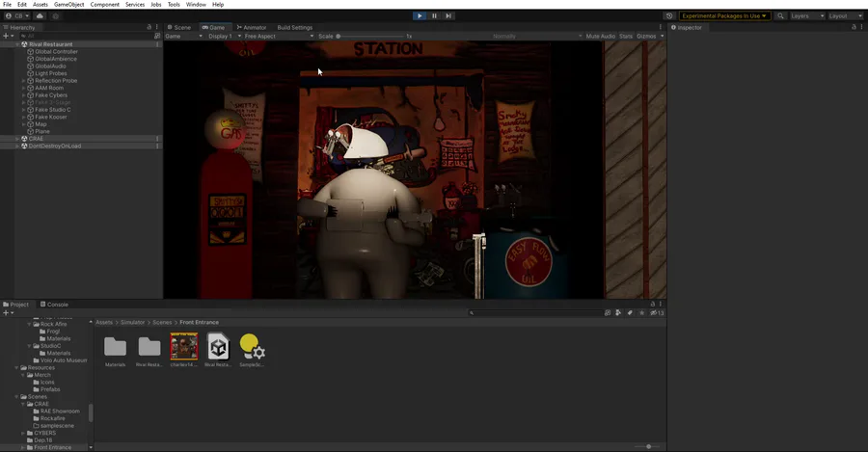
Task: Expand the AAM Room object
Action: (x=24, y=88)
